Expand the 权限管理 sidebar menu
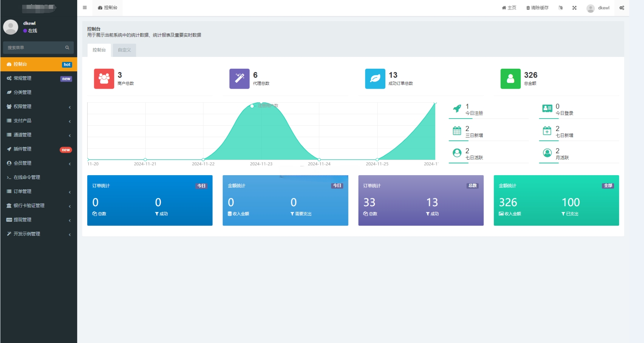The image size is (644, 343). pos(38,106)
